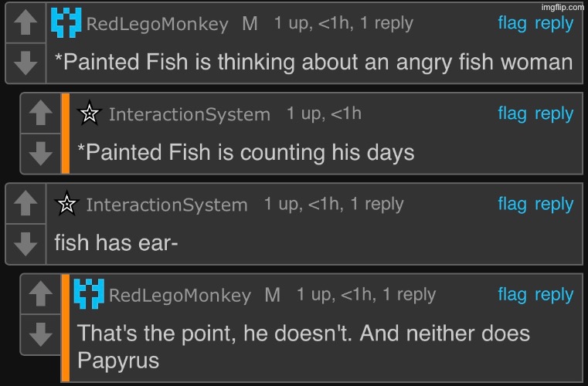588x386 pixels.
Task: Reply to the angry fish woman comment
Action: (x=554, y=23)
